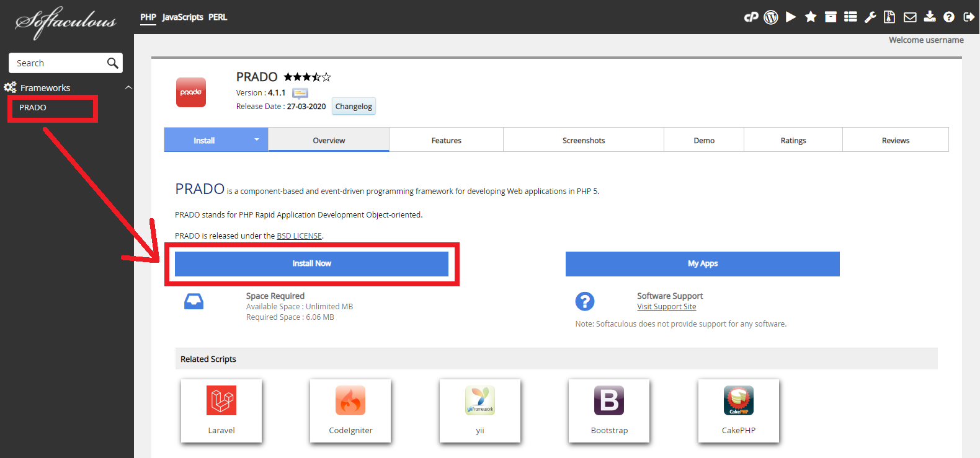Viewport: 980px width, 458px height.
Task: Collapse the Frameworks category
Action: tap(128, 88)
